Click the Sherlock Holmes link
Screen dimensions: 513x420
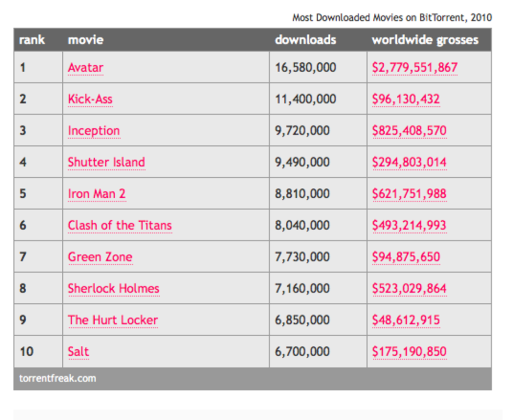(114, 288)
